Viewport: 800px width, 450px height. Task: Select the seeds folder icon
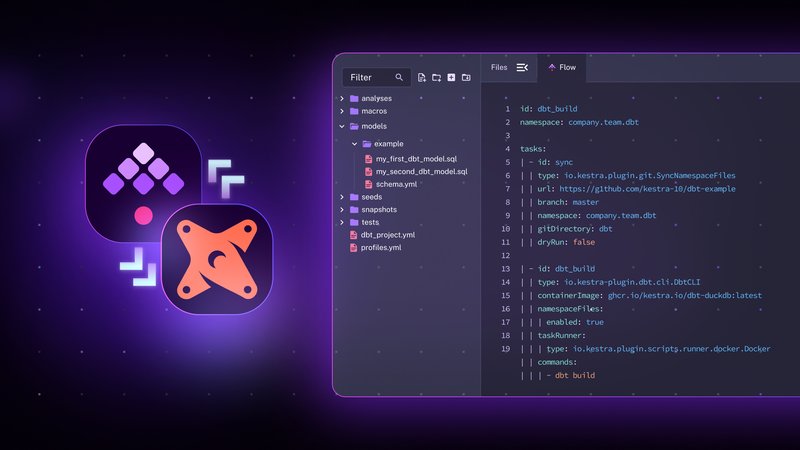tap(354, 197)
